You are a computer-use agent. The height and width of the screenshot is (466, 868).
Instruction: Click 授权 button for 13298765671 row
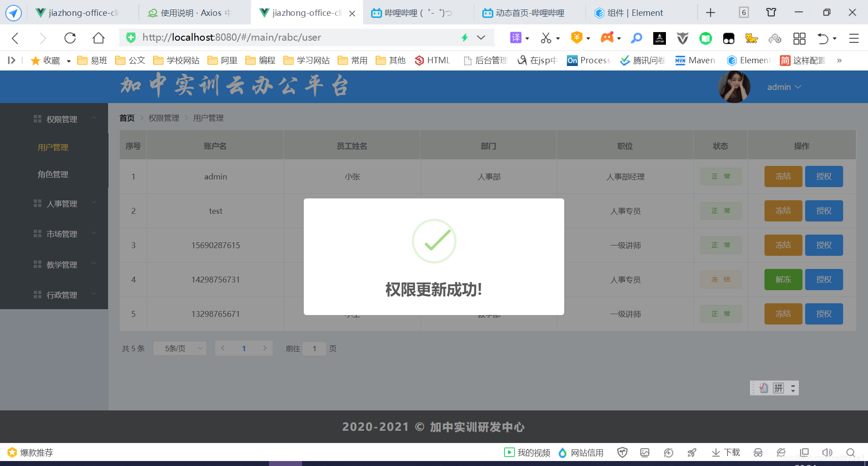click(x=824, y=314)
